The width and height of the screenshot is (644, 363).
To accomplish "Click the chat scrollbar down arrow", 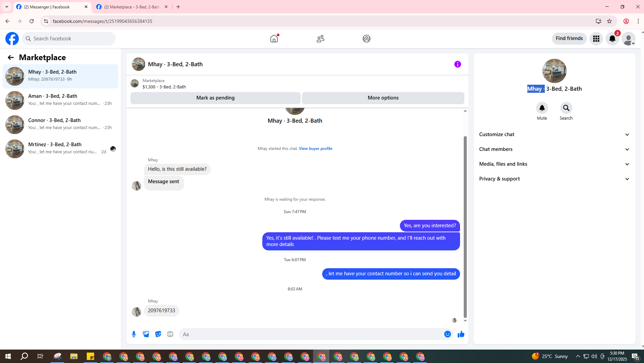I will tap(465, 321).
